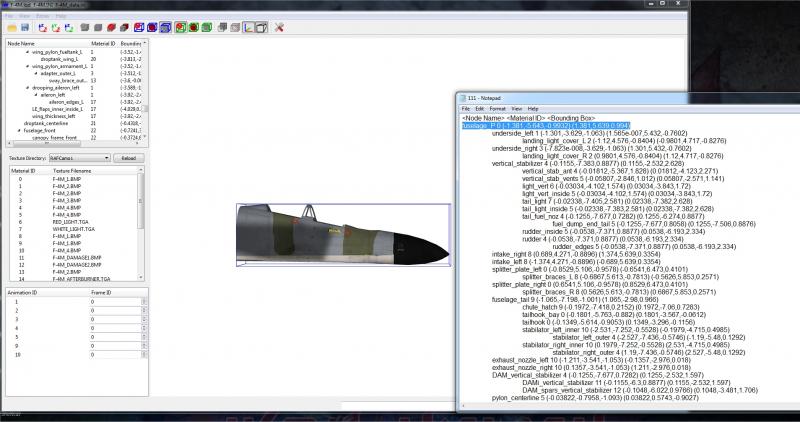Click the Frame ID field for animation 2

115,311
